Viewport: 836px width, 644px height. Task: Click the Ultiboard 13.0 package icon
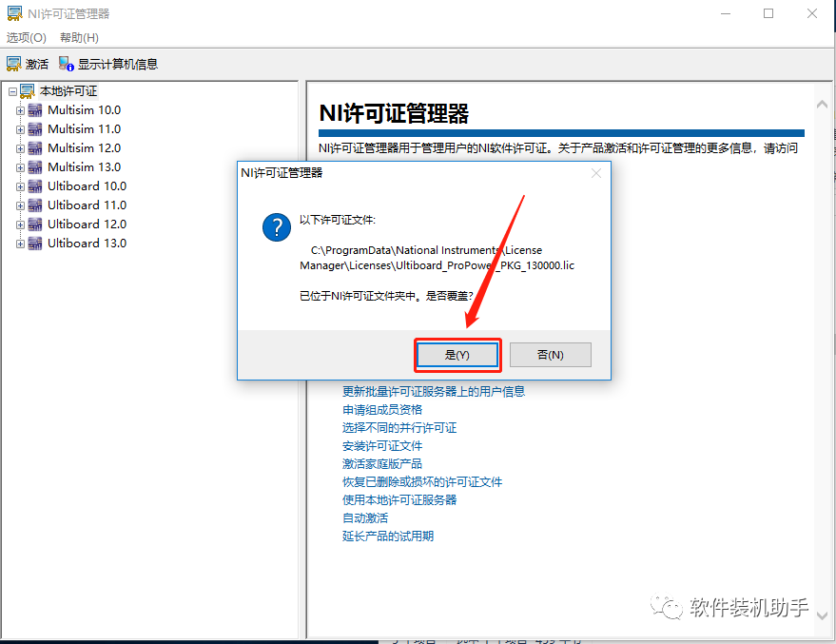tap(35, 244)
